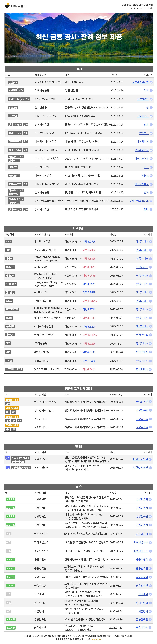Click the 보도자료 tag in 중형조선사 RG row
The height and width of the screenshot is (644, 157).
point(10,499)
